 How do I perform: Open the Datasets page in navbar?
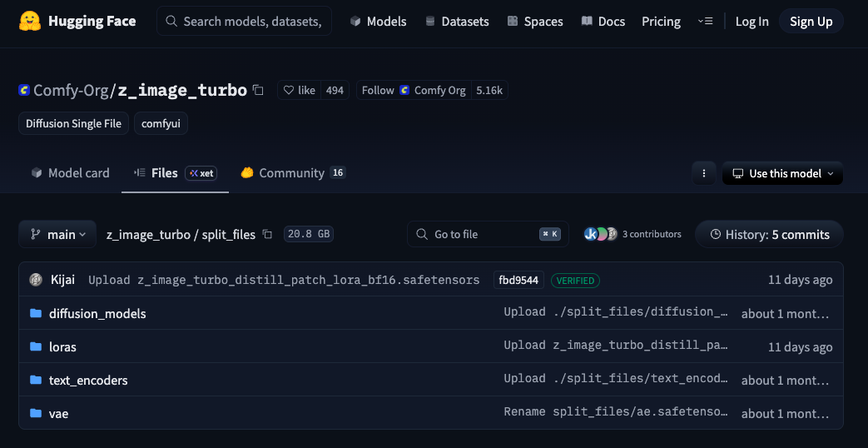[x=457, y=22]
